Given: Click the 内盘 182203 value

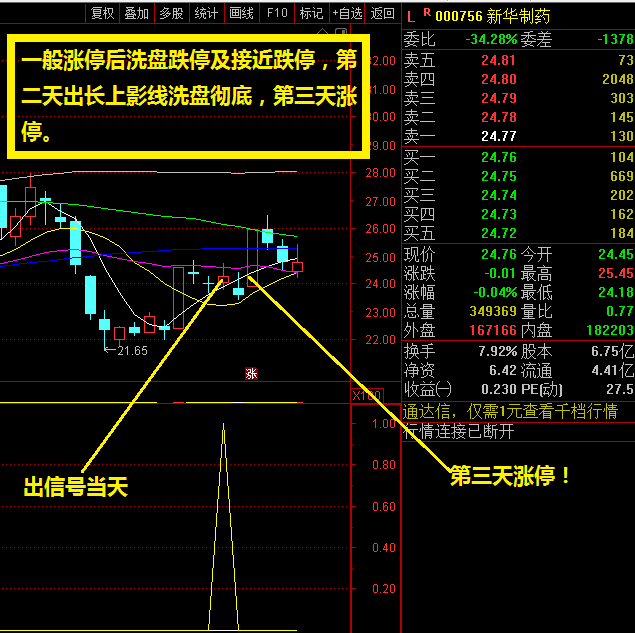Looking at the screenshot, I should [610, 330].
